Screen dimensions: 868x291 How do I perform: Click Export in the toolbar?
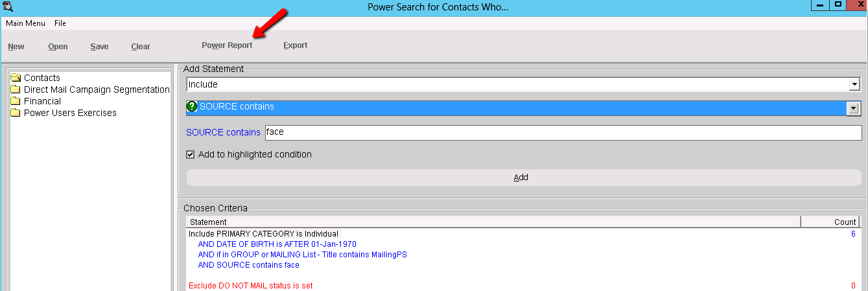point(295,45)
